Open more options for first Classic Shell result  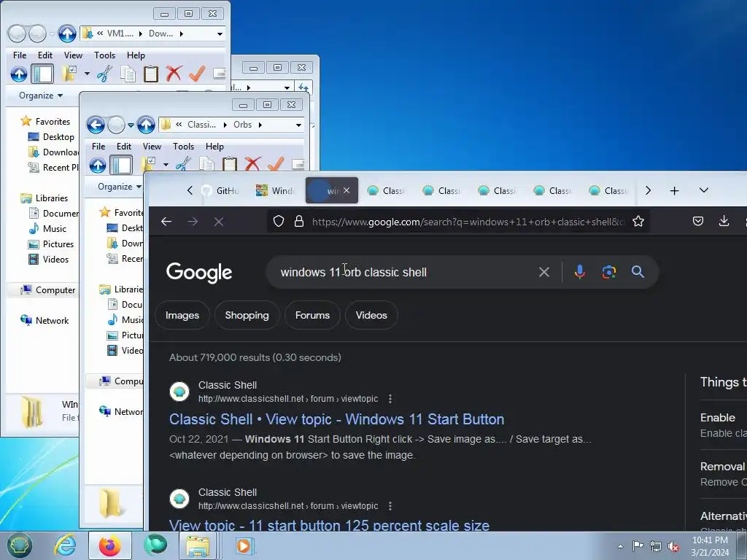pyautogui.click(x=390, y=399)
